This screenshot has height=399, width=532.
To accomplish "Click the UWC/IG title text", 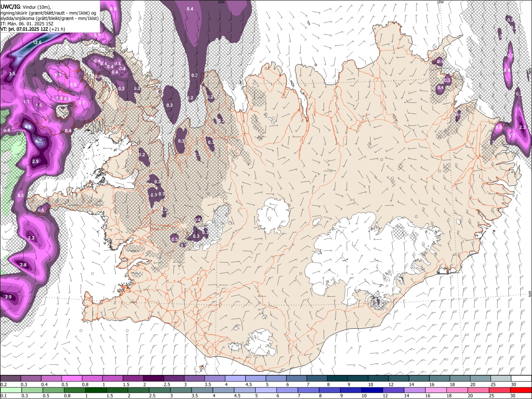I will coord(10,7).
